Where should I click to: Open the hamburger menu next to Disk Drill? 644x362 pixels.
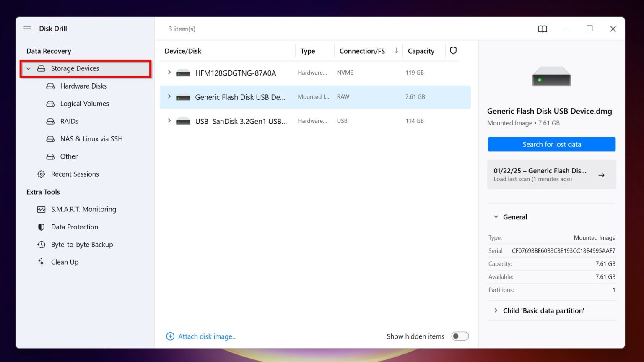[27, 29]
